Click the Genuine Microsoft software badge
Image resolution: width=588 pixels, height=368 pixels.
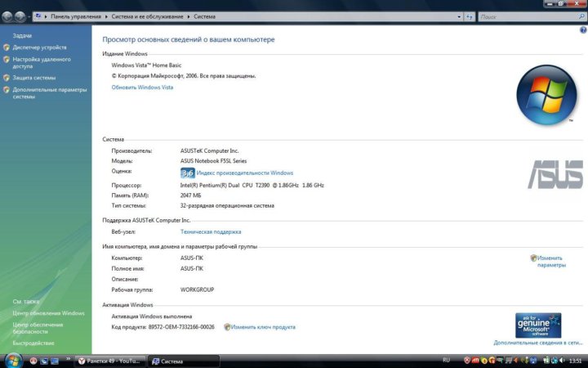point(537,325)
